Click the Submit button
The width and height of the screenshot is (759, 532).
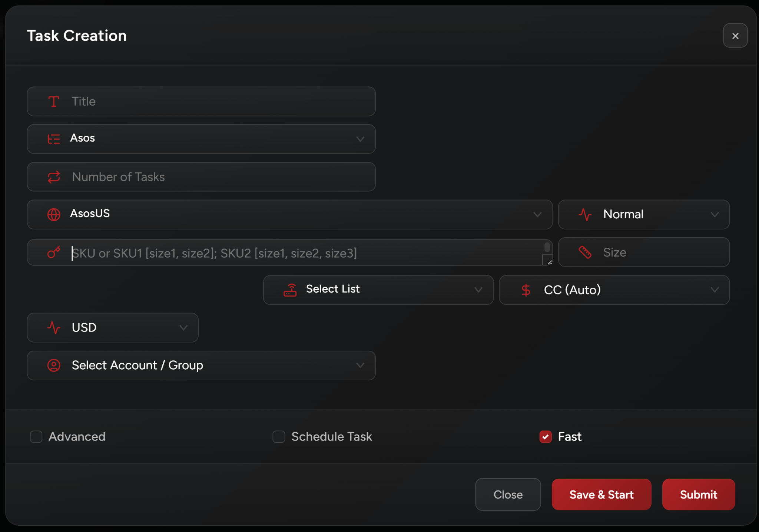[698, 495]
